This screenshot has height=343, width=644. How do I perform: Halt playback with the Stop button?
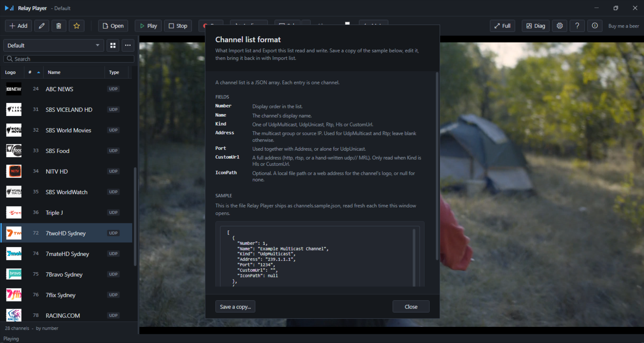click(178, 26)
